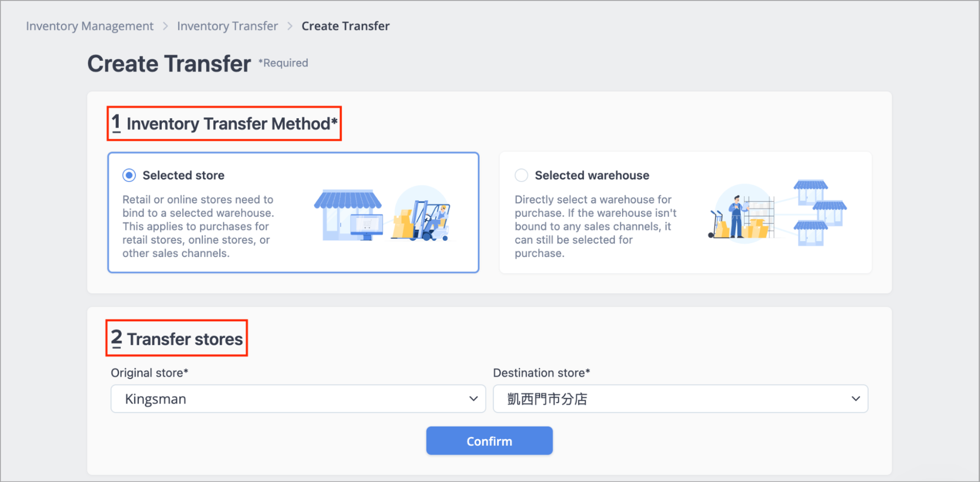This screenshot has height=482, width=980.
Task: Open the Destination store dropdown
Action: [x=680, y=399]
